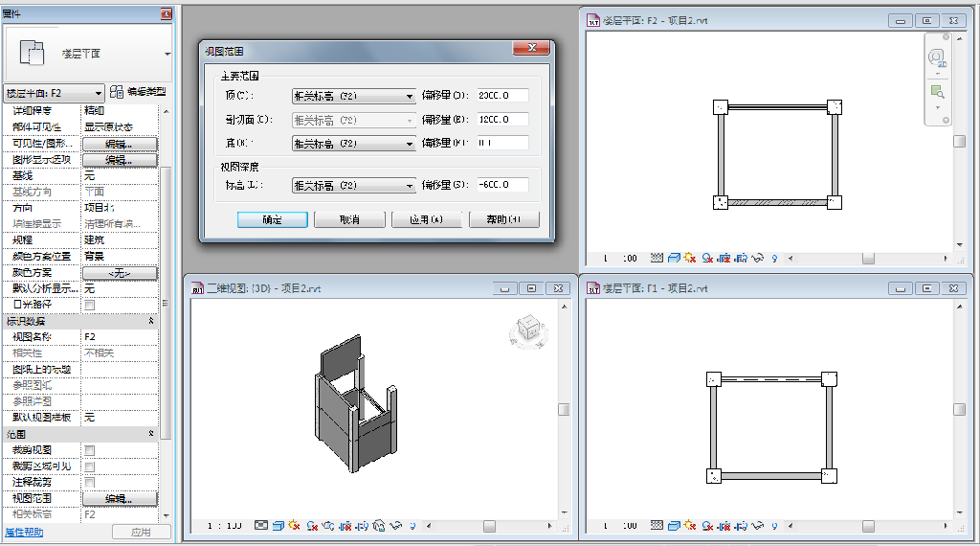This screenshot has width=980, height=546.
Task: Open steering wheel options arrow in F2
Action: click(938, 74)
